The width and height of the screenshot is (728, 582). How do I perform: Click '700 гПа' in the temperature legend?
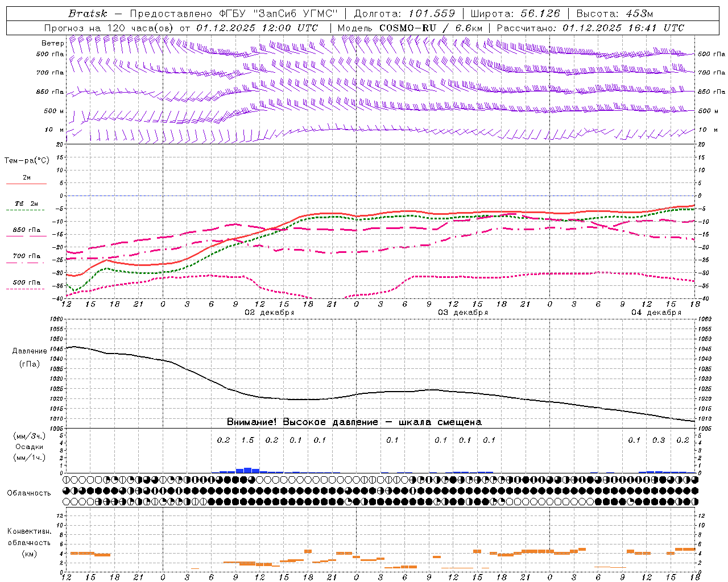click(27, 256)
